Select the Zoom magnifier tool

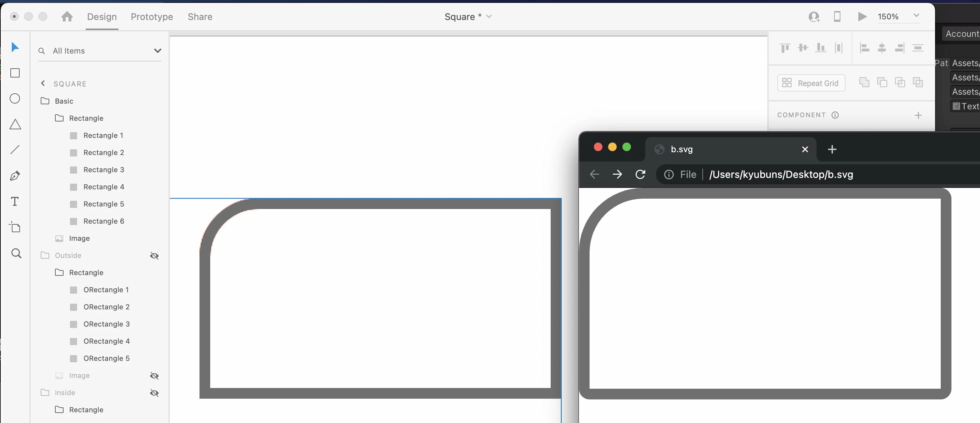[16, 253]
